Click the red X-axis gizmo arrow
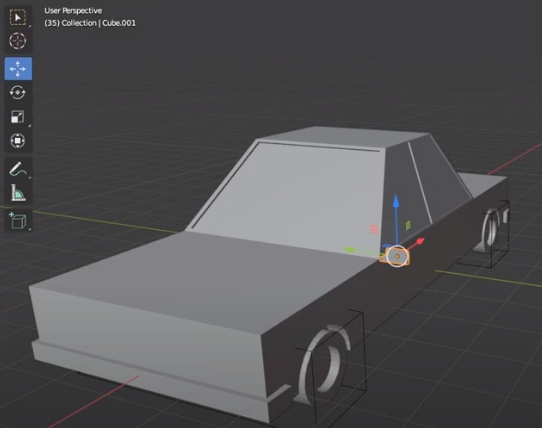542x428 pixels. pyautogui.click(x=419, y=241)
